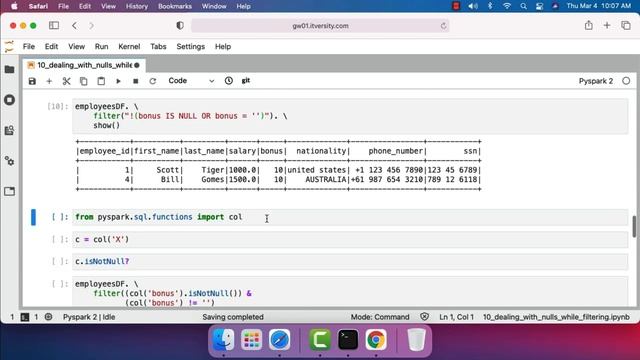
Task: Cut the selected cell with the scissors icon
Action: 67,81
